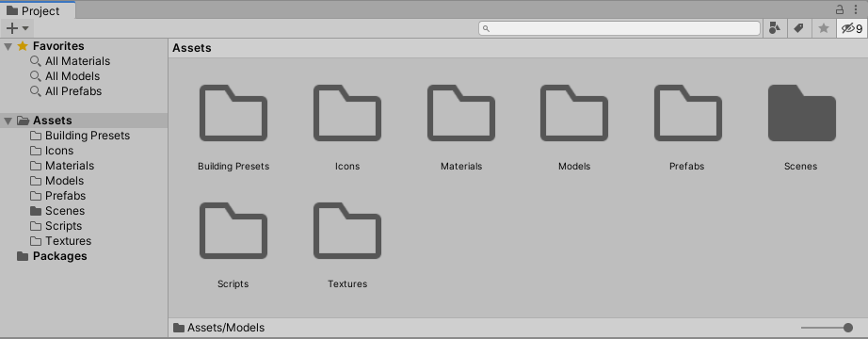868x339 pixels.
Task: Open the Building Presets folder thumbnail
Action: [x=233, y=113]
